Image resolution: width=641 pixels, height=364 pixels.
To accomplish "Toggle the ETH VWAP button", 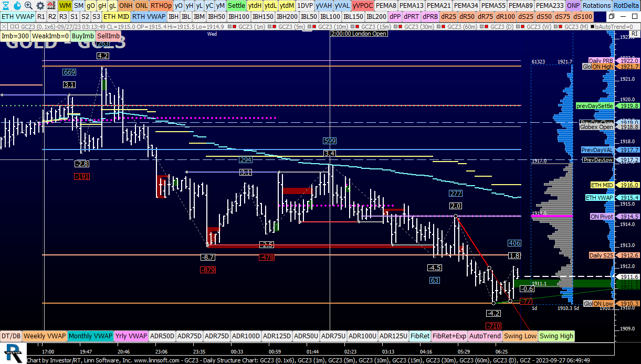I will click(x=18, y=16).
